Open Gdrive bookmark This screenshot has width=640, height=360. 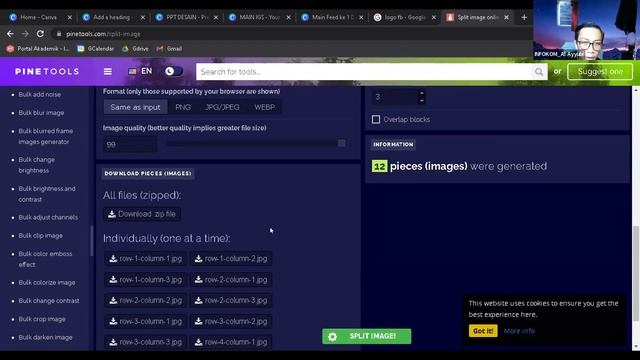[135, 49]
